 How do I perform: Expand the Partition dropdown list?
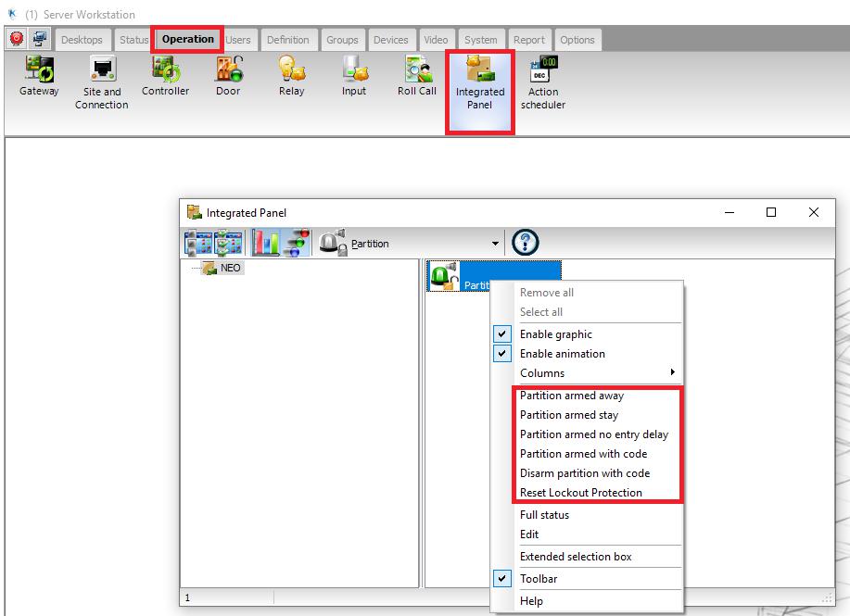click(x=496, y=245)
